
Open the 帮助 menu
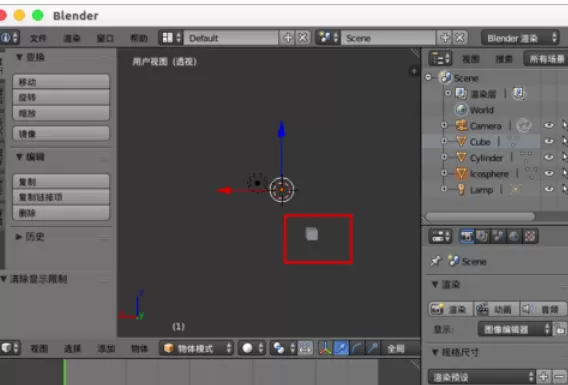tap(139, 38)
